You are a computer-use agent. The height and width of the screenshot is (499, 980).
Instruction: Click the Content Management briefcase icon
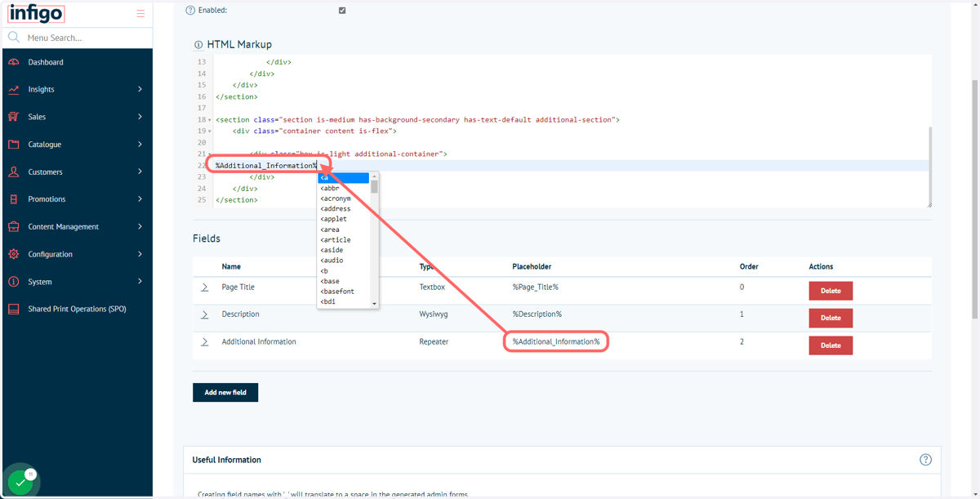(x=14, y=227)
